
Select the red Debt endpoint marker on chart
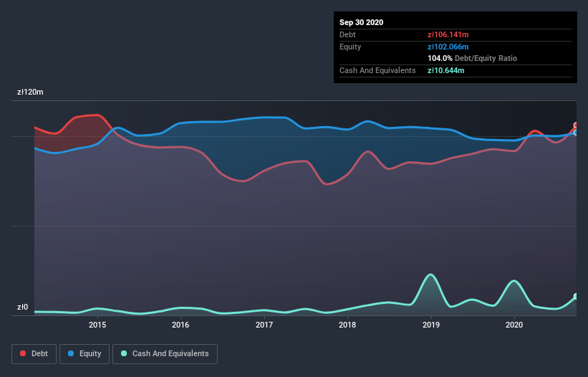[576, 125]
